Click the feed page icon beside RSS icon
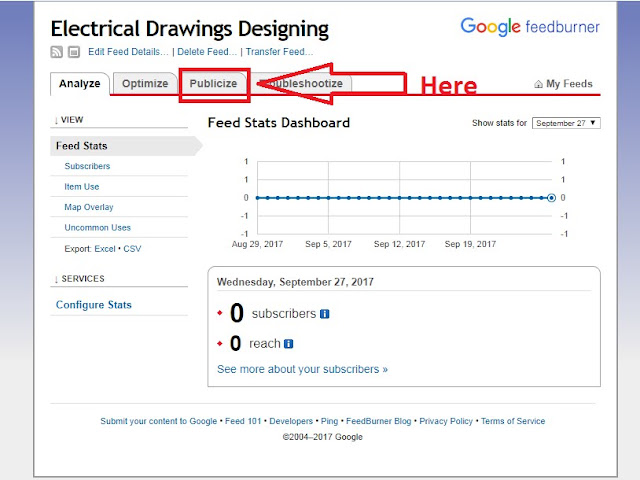 click(74, 52)
